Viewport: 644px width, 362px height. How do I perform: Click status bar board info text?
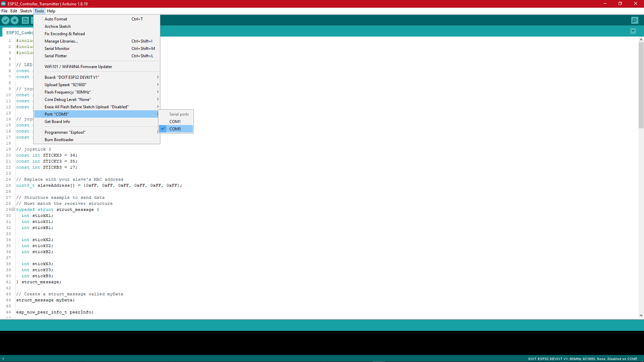point(582,359)
